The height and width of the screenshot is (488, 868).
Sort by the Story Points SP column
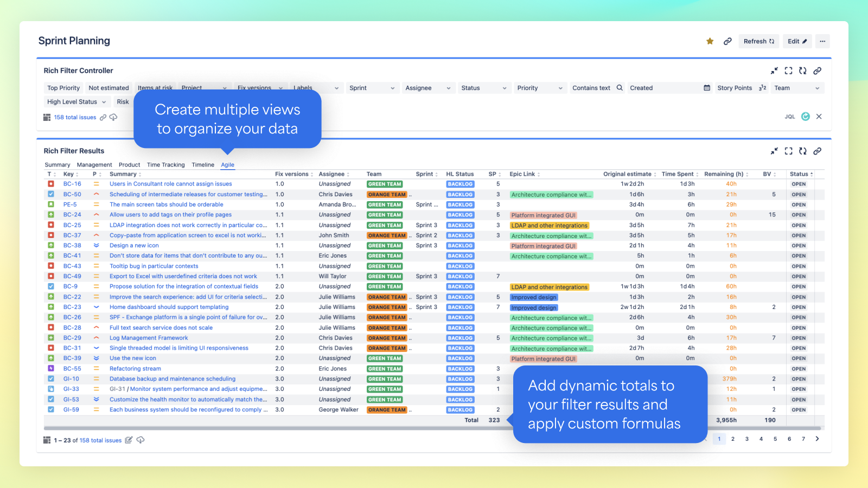492,174
